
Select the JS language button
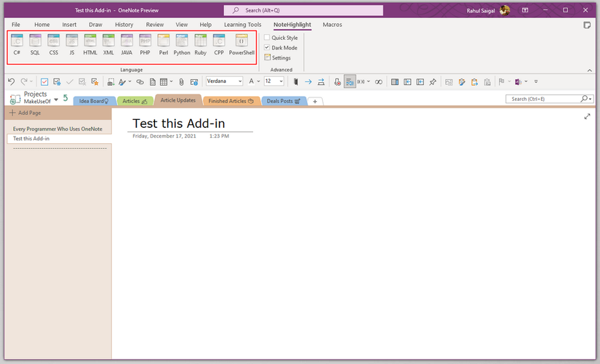click(72, 45)
